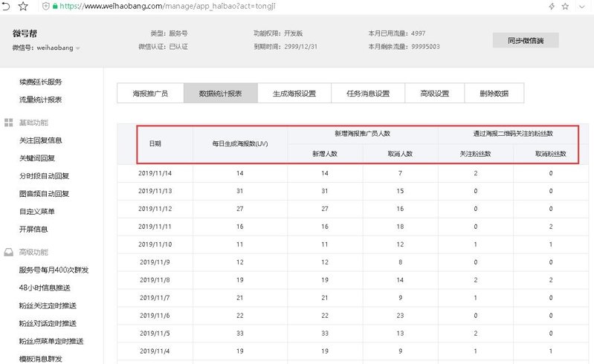This screenshot has width=594, height=364.
Task: Bookmark page with star icon near address bar
Action: click(x=23, y=6)
